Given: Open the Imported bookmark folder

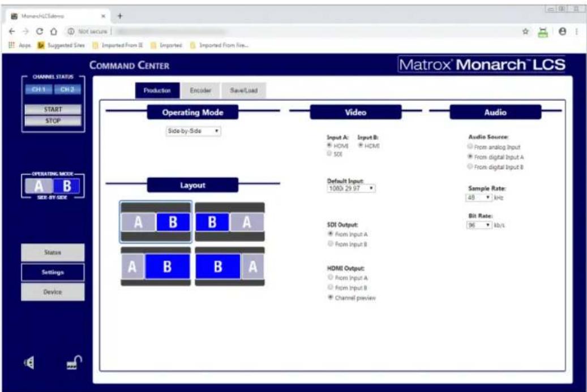Looking at the screenshot, I should (x=166, y=45).
